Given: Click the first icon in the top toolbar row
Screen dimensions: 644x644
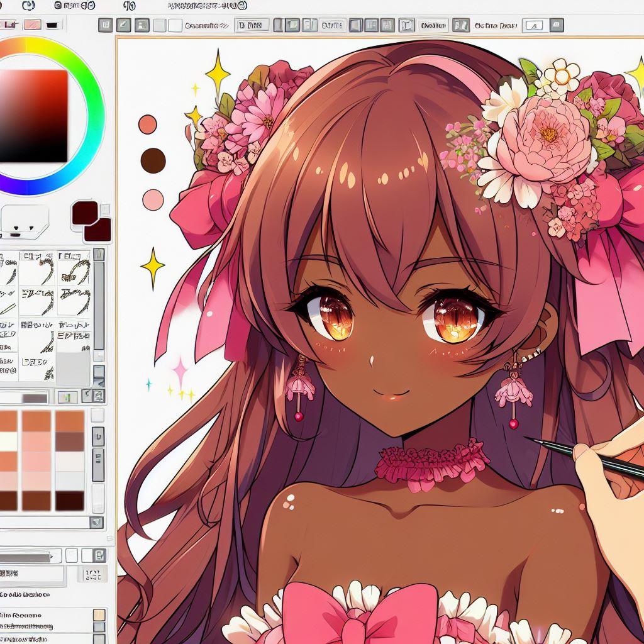Looking at the screenshot, I should (x=106, y=26).
